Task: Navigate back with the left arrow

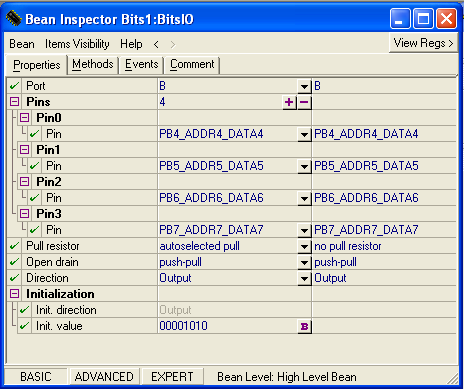Action: point(156,44)
